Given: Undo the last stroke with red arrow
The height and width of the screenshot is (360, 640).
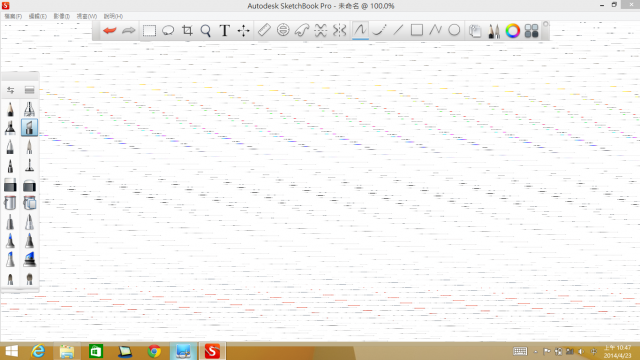Looking at the screenshot, I should [109, 31].
